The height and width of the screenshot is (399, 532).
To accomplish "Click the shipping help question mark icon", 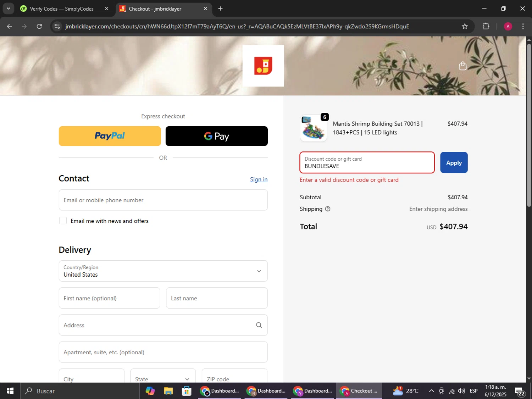I will coord(328,209).
